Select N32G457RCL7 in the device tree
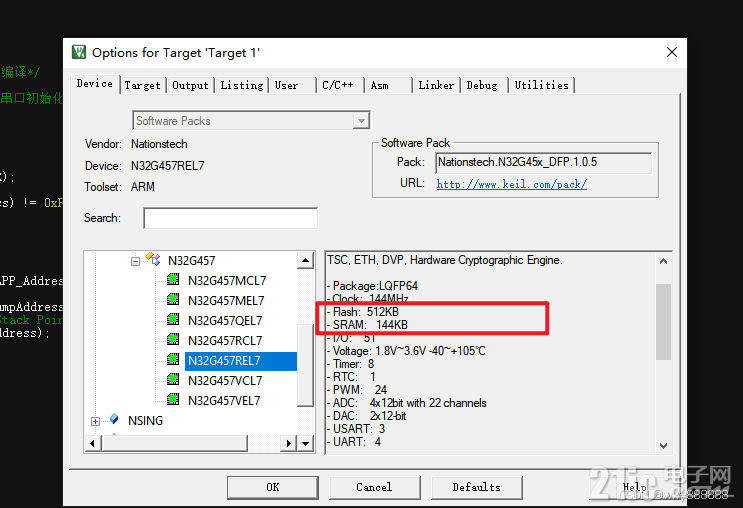 (x=225, y=340)
